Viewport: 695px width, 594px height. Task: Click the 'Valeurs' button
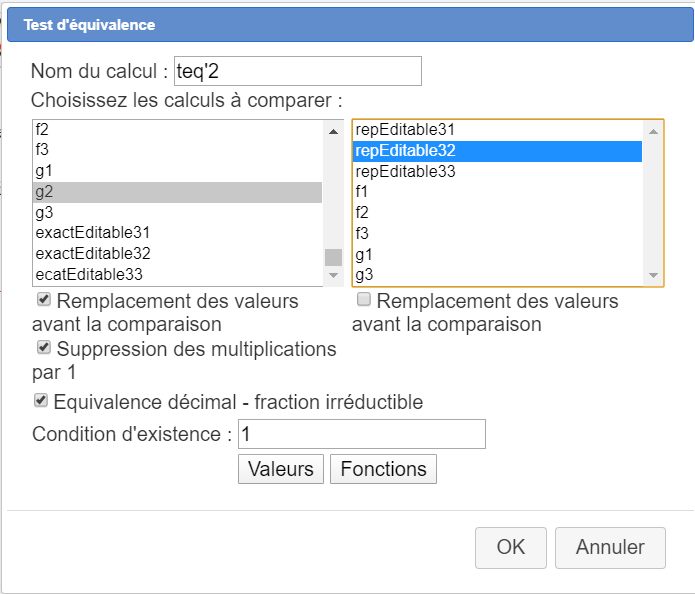(x=281, y=469)
